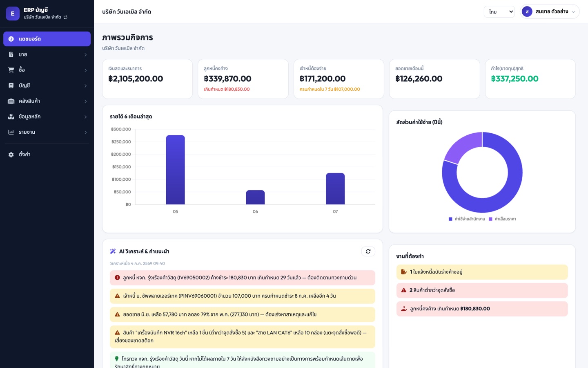Click warning icon beside สินค้าต่ำกว่าจุดสั่งซื้อ
This screenshot has width=588, height=368.
pyautogui.click(x=404, y=290)
